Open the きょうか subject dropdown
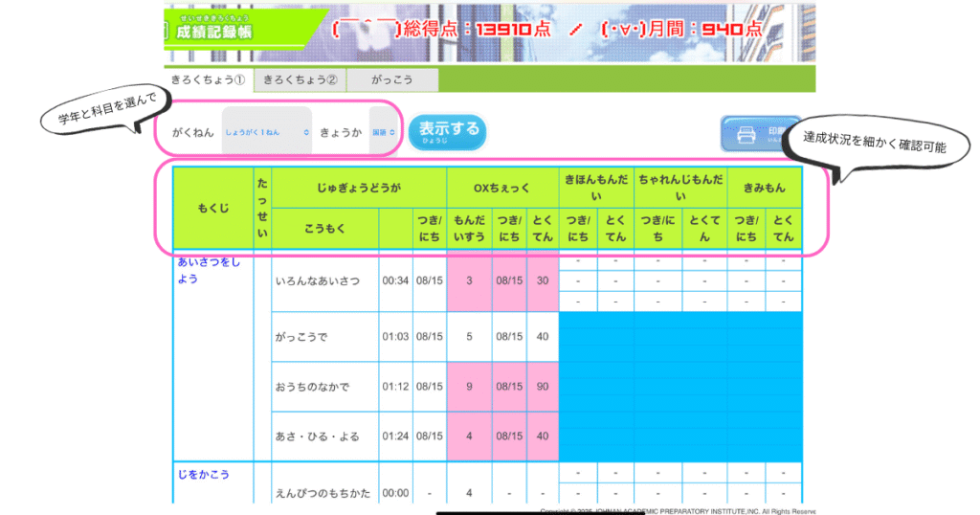The image size is (980, 515). click(383, 132)
